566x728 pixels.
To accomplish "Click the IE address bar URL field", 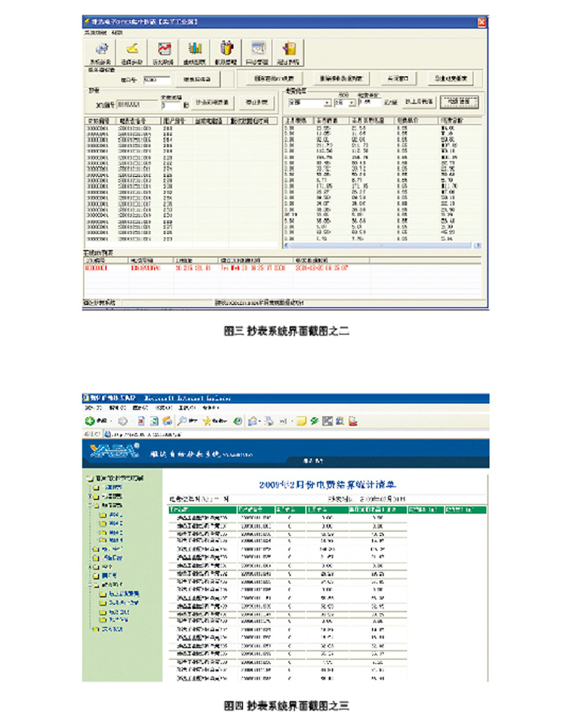I will click(297, 434).
